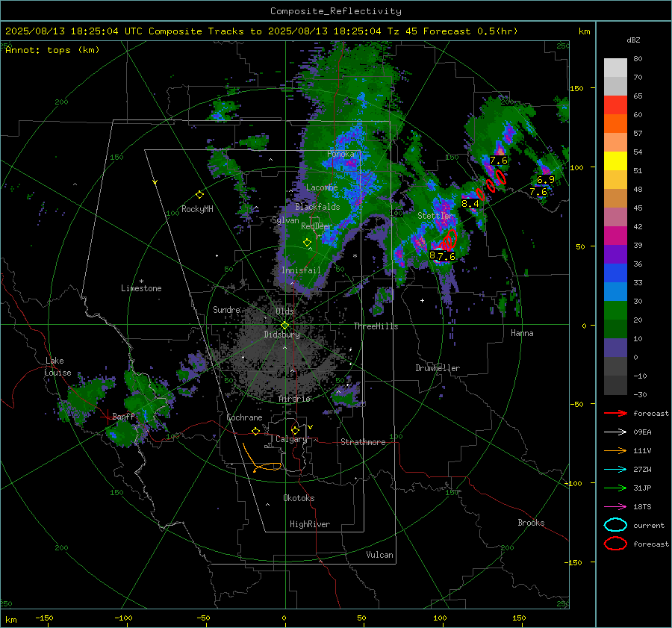Click the Sylvan town label
The image size is (672, 628).
tap(285, 220)
